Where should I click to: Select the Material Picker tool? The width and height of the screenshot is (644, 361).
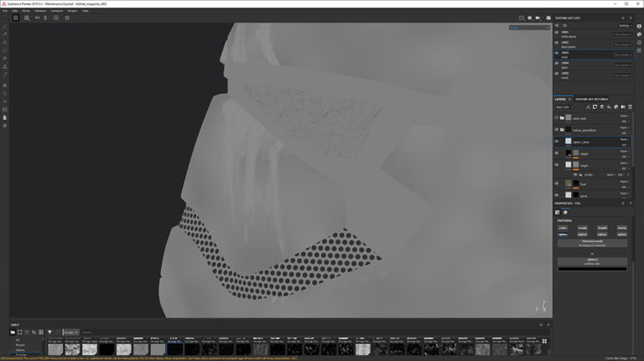pyautogui.click(x=5, y=75)
